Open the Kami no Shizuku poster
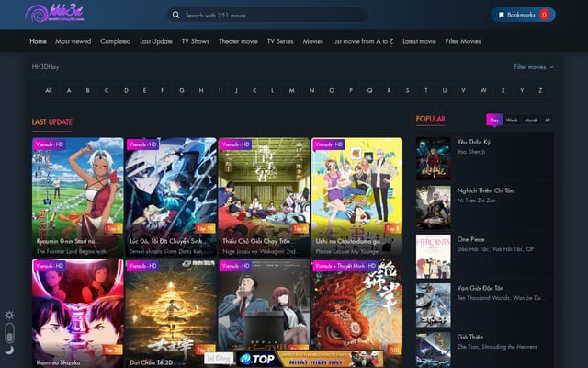The image size is (588, 368). (77, 313)
